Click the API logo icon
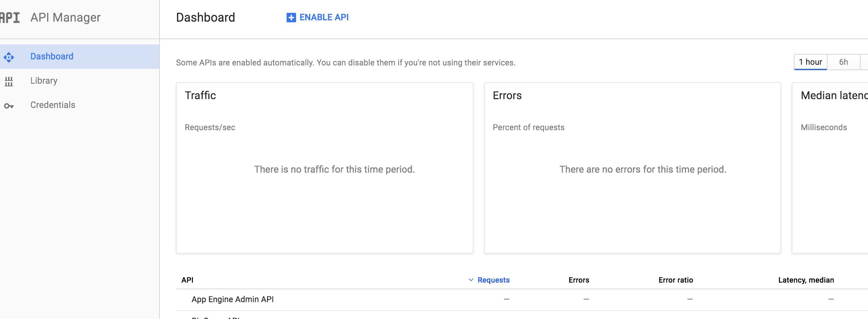Image resolution: width=868 pixels, height=319 pixels. tap(10, 18)
